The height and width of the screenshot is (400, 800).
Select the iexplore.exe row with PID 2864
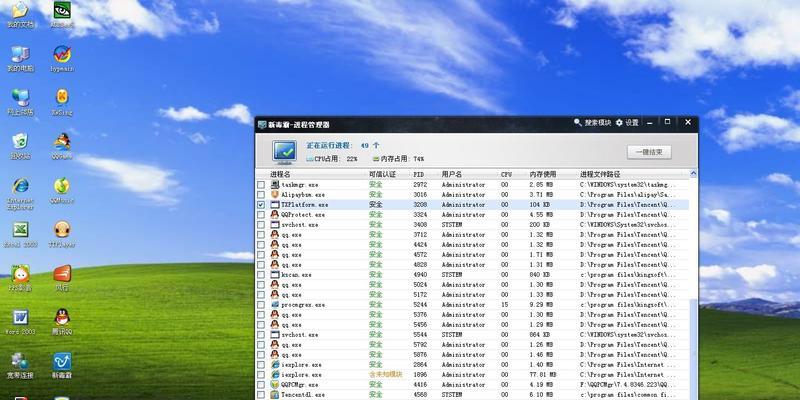[472, 365]
